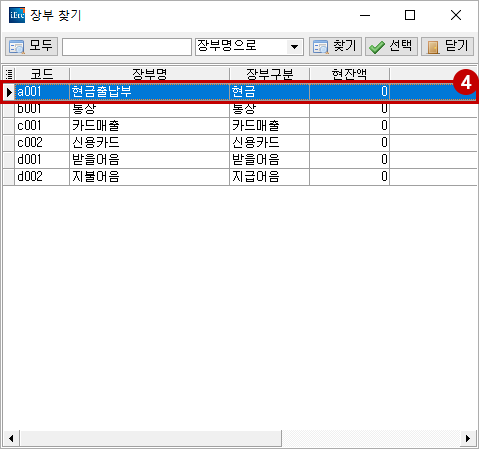Click the row indicator arrow of a001 row
This screenshot has height=449, width=479.
(9, 92)
